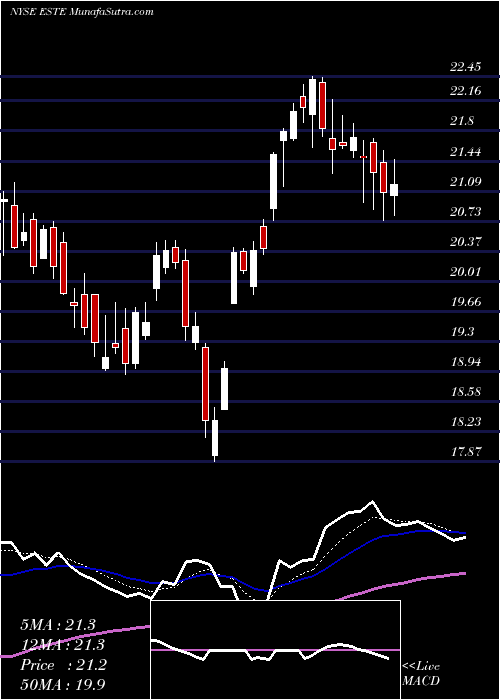Click the 21.09 price level label
The image size is (500, 700).
[x=465, y=181]
